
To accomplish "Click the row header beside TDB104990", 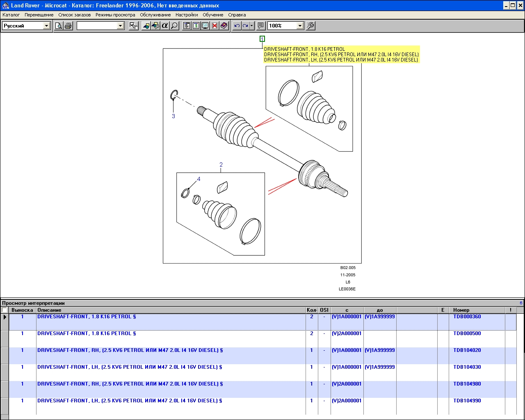I will click(5, 406).
